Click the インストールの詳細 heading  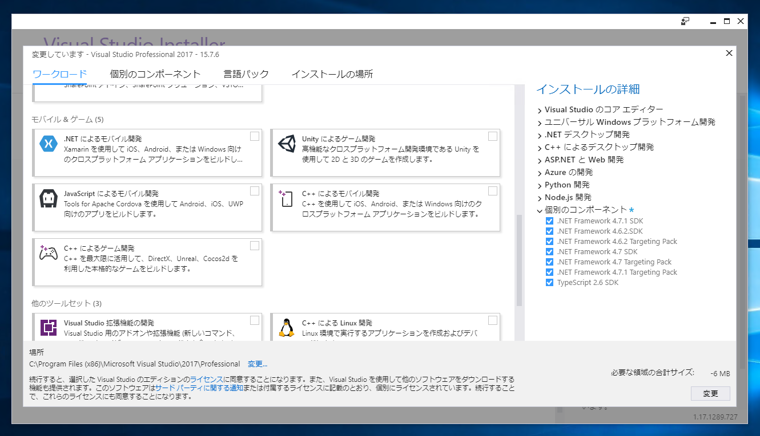click(x=588, y=90)
